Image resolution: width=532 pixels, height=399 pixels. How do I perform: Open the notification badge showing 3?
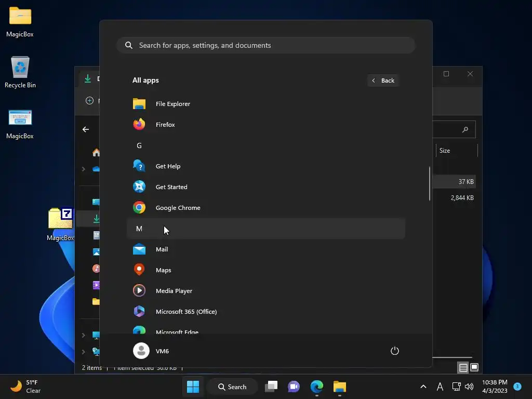[517, 387]
